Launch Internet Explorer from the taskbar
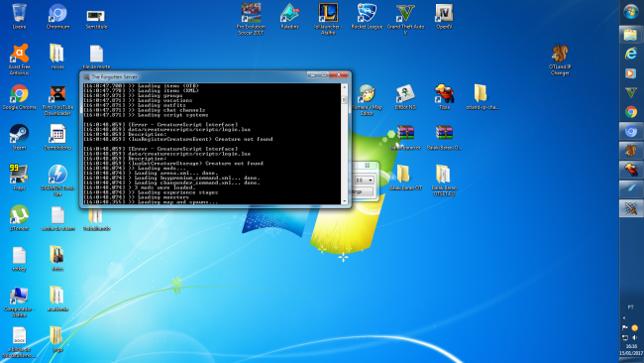 [631, 54]
